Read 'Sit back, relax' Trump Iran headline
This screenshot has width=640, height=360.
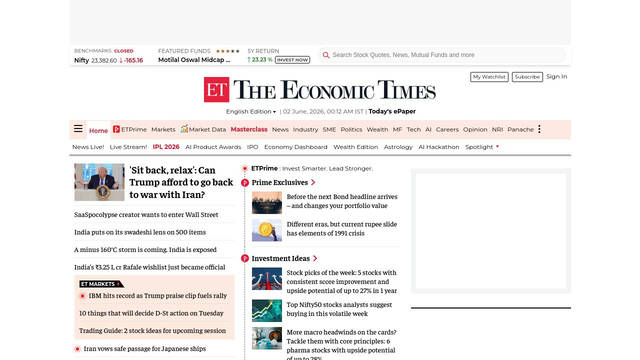click(x=181, y=182)
